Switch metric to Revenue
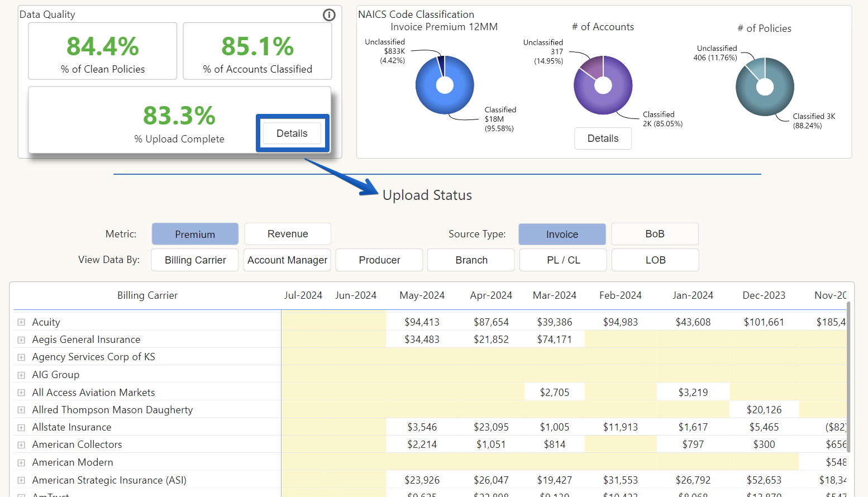This screenshot has height=497, width=868. [x=288, y=234]
